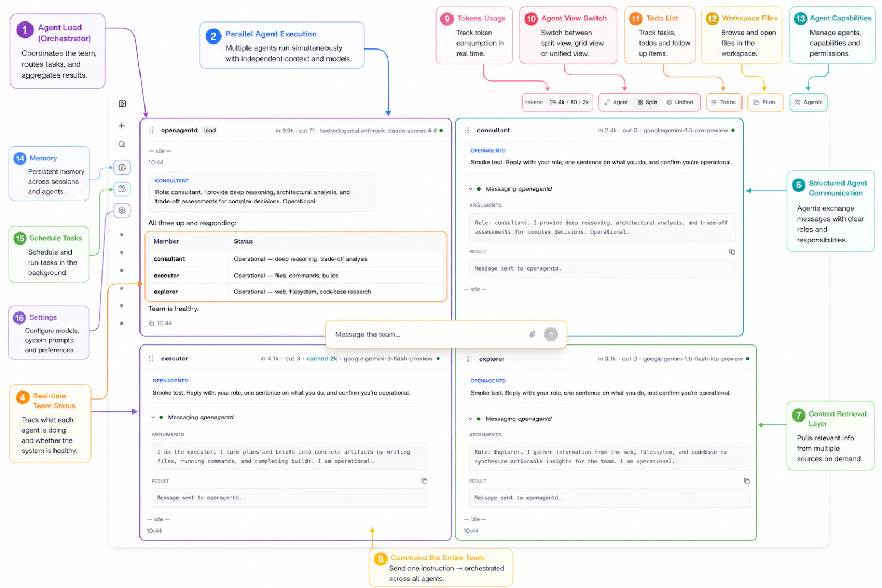Click the gemini-1.5-pro-preview model label

(x=686, y=131)
